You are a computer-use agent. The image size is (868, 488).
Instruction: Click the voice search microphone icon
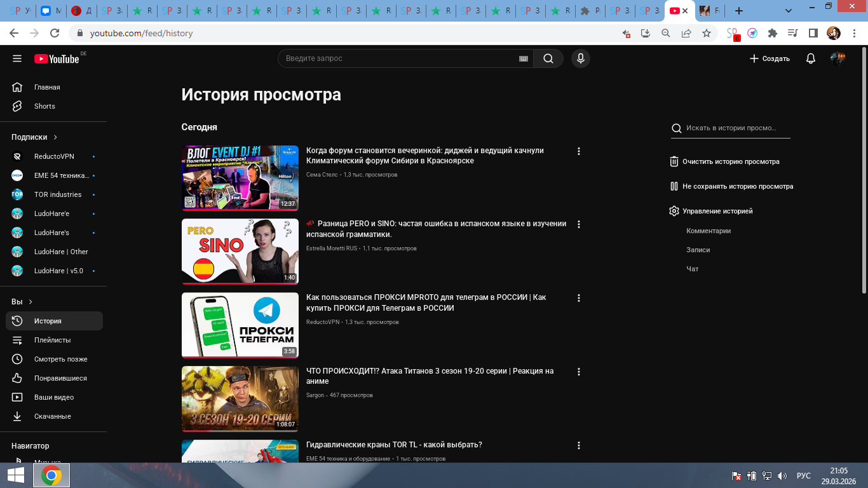tap(580, 58)
